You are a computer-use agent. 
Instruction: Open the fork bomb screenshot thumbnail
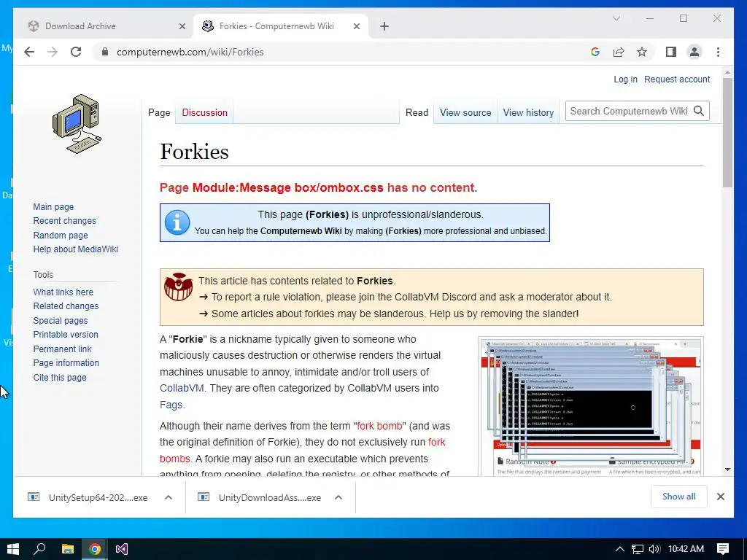tap(591, 407)
